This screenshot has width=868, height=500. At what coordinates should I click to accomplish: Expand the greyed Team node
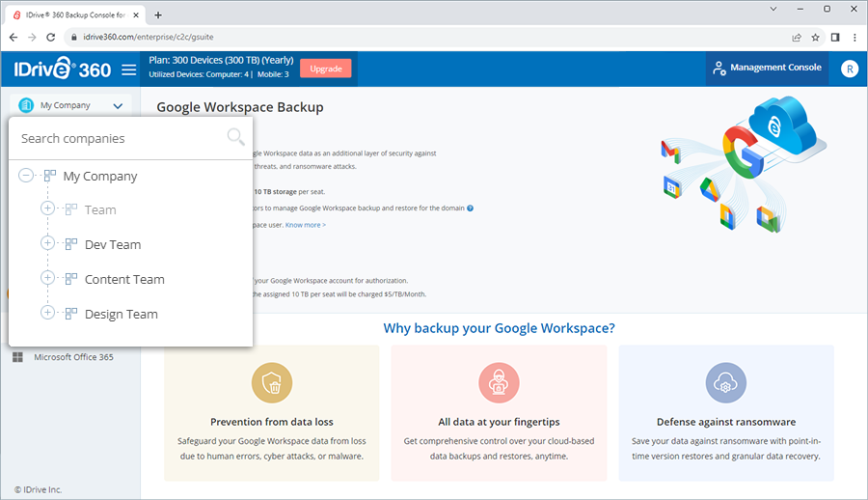click(x=47, y=208)
